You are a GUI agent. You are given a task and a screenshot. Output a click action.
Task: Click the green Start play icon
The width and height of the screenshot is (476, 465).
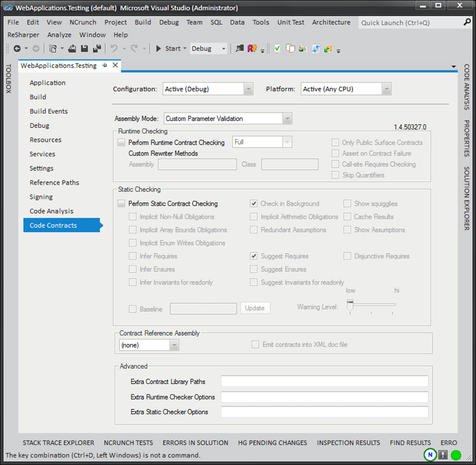[x=158, y=48]
